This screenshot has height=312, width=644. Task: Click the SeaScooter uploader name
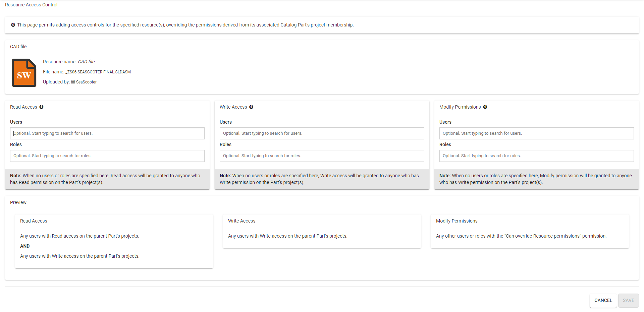click(86, 82)
